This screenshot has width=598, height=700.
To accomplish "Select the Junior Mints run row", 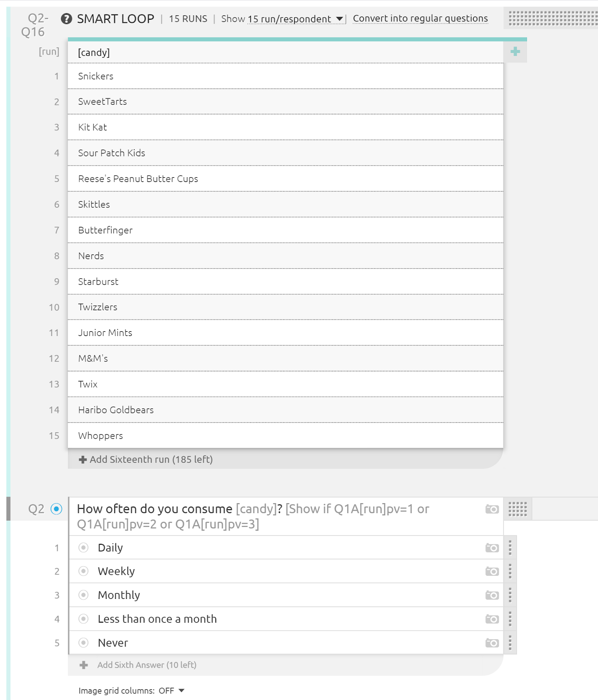I will coord(285,333).
